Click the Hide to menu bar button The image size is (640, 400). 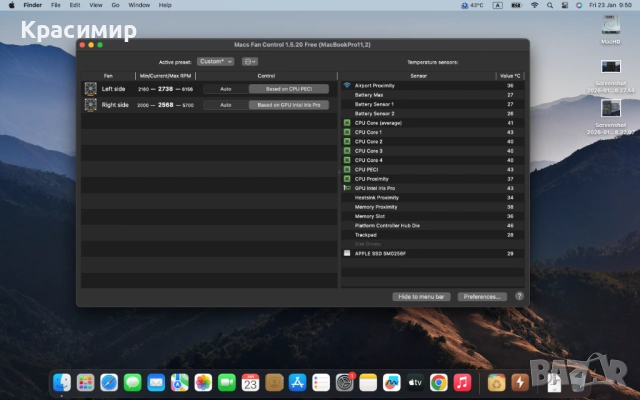(x=421, y=297)
